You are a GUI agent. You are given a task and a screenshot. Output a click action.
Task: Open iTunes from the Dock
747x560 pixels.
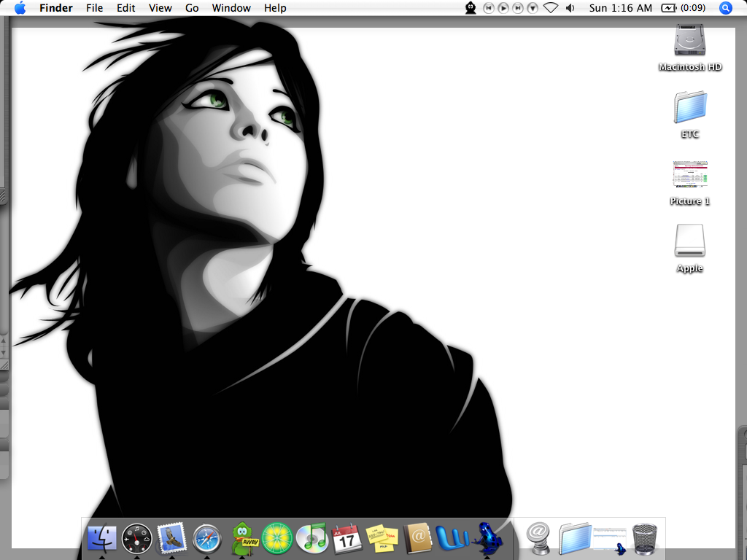point(311,538)
